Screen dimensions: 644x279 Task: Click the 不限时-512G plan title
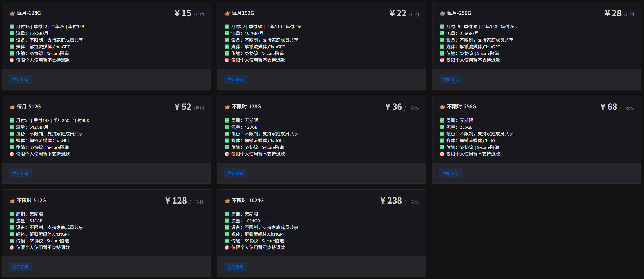coord(31,201)
